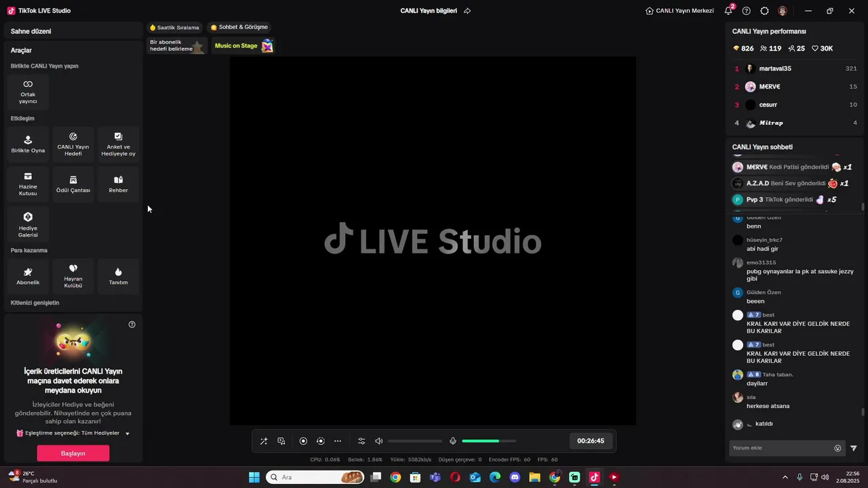
Task: Open notifications bell icon
Action: (x=728, y=11)
